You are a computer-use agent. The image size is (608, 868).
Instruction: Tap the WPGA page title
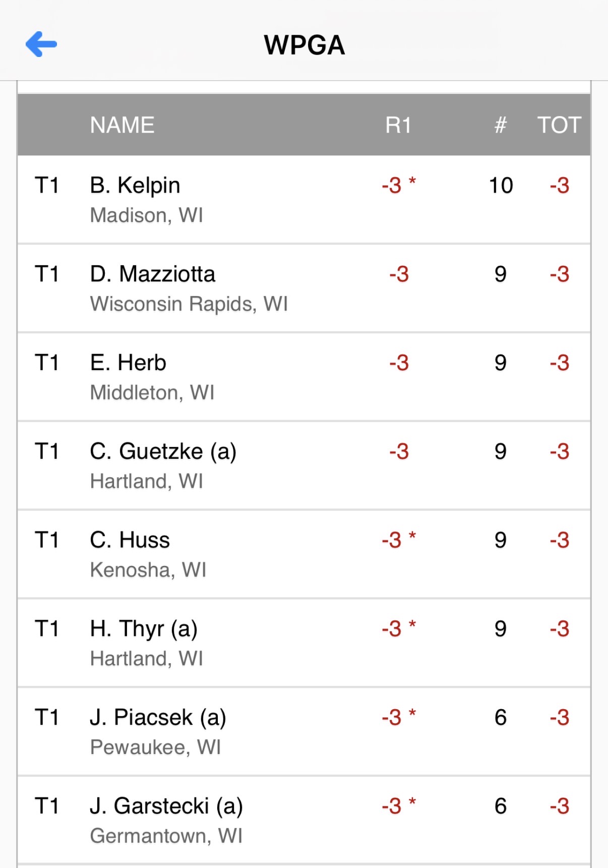click(305, 45)
